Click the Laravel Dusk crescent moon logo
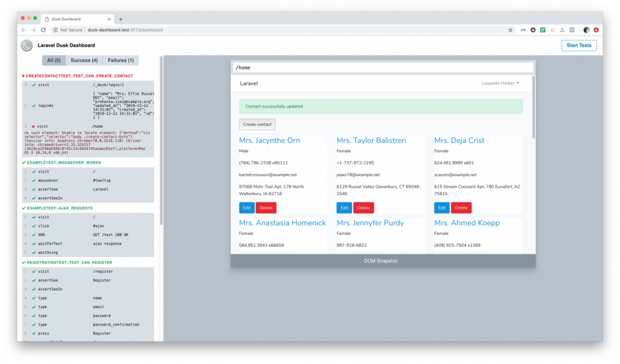The width and height of the screenshot is (620, 364). tap(26, 45)
